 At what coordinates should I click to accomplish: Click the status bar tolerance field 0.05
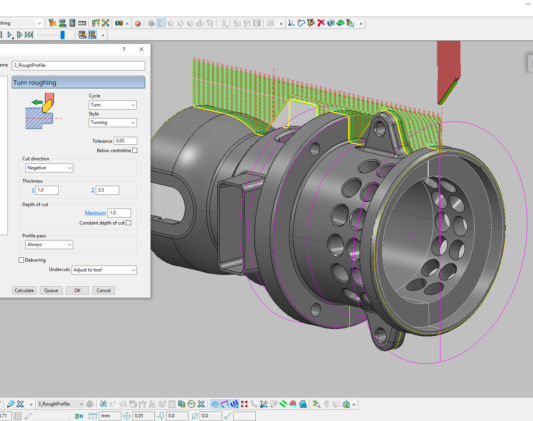pyautogui.click(x=143, y=416)
